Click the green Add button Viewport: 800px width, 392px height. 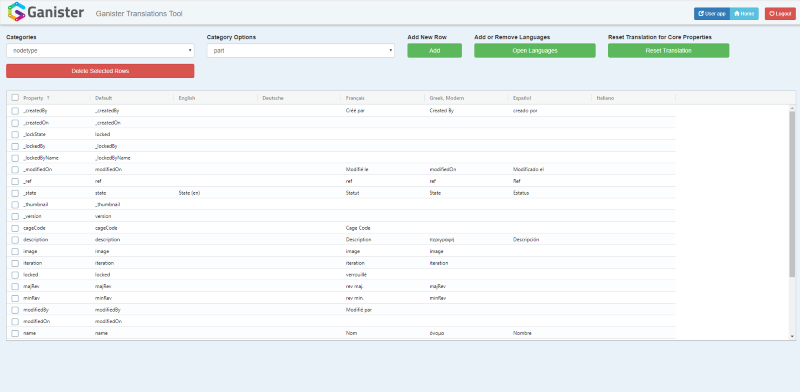pos(434,51)
